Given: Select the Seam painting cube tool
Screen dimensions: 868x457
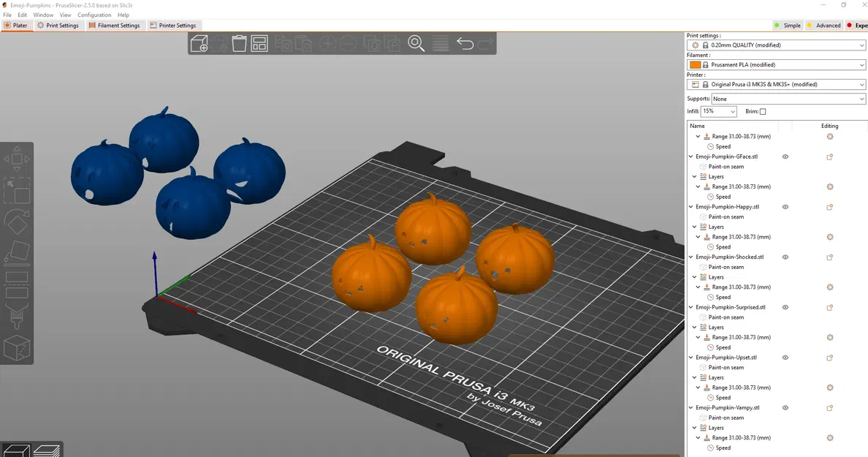Looking at the screenshot, I should click(x=17, y=348).
